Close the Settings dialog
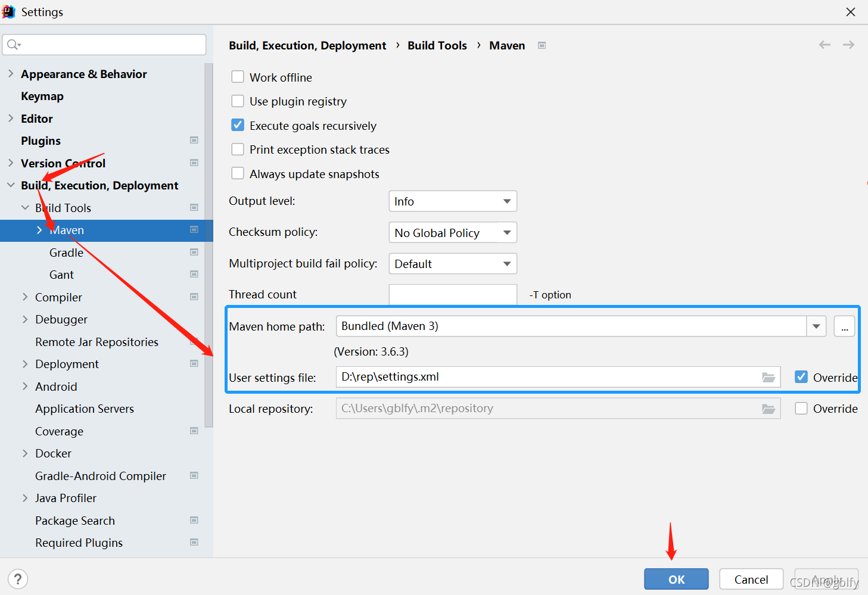Image resolution: width=868 pixels, height=595 pixels. [851, 12]
